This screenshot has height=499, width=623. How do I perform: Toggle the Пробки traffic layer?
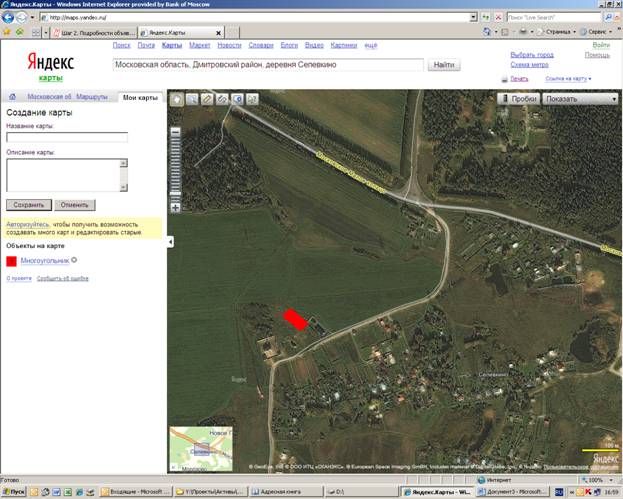(518, 99)
